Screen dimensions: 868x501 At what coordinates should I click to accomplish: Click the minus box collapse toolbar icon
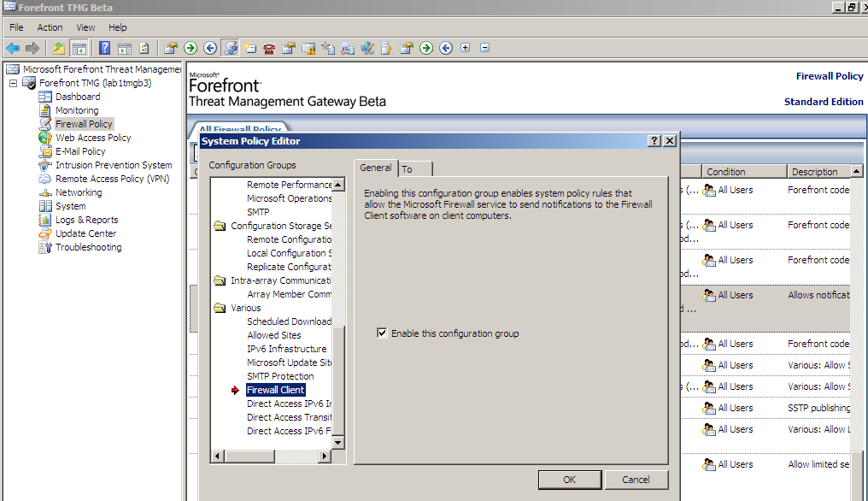(x=485, y=48)
